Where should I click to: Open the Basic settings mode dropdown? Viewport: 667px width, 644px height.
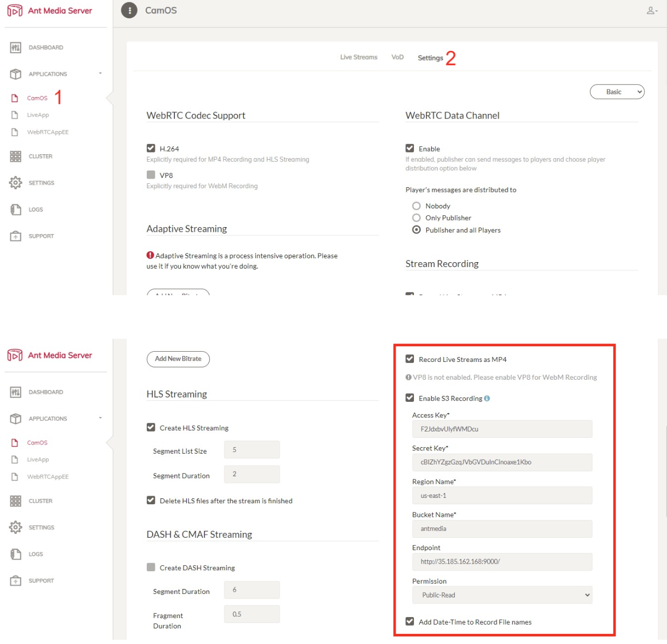[617, 92]
